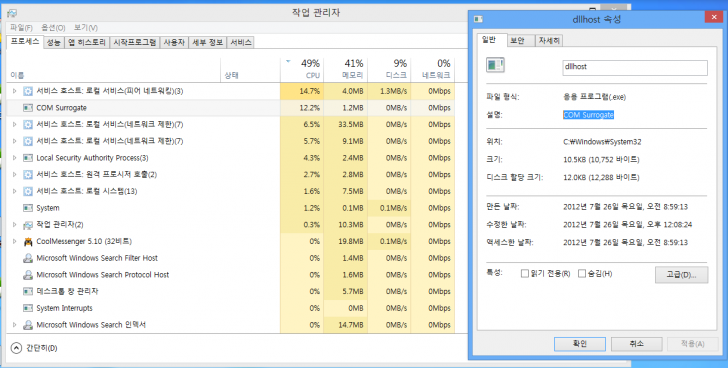This screenshot has width=728, height=368.
Task: Click the 간단히 collapse arrow icon
Action: [x=16, y=348]
